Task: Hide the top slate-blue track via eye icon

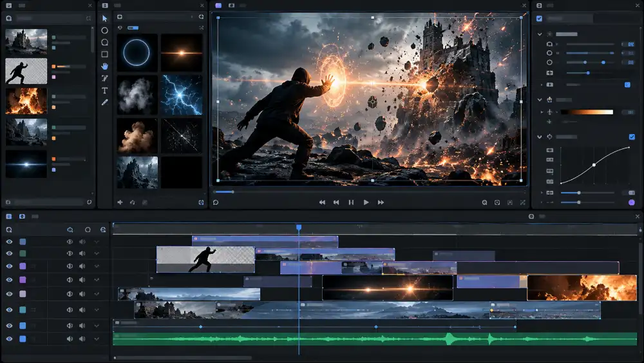Action: [x=9, y=242]
